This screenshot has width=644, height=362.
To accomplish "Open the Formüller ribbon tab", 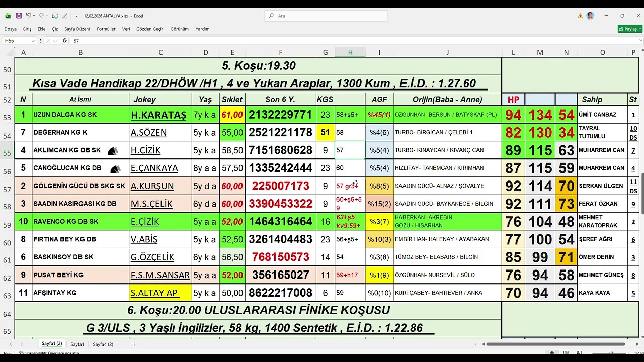I will point(106,29).
